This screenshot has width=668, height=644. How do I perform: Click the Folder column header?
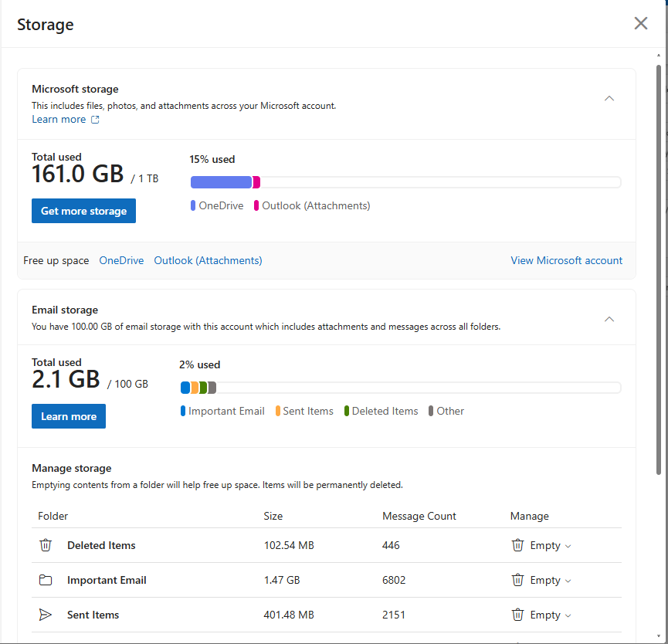[x=53, y=516]
